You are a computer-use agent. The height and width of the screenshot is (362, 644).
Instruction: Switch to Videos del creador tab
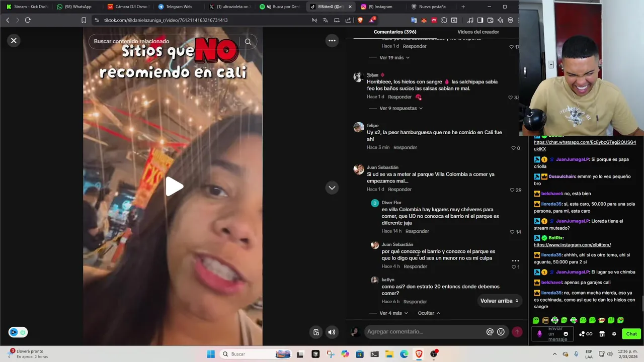click(478, 32)
